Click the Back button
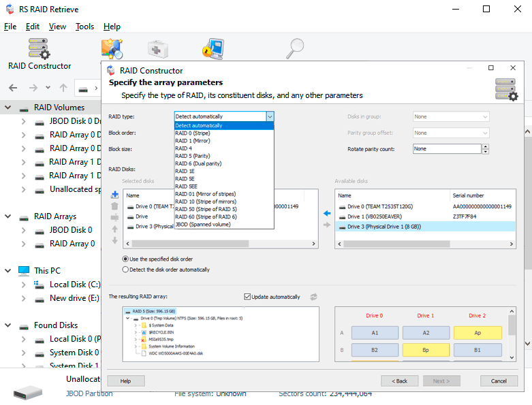The height and width of the screenshot is (405, 532). 399,380
